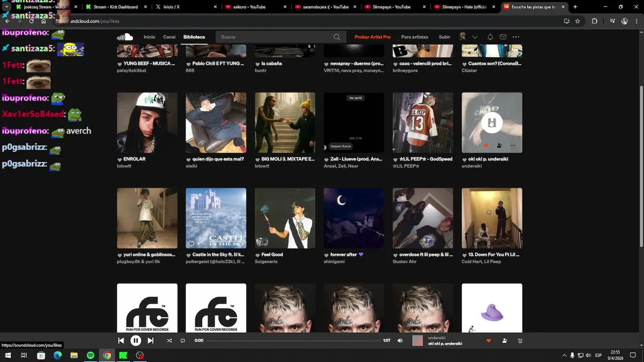The image size is (644, 362).
Task: Open the quien dijo que esta mal? title
Action: click(218, 159)
